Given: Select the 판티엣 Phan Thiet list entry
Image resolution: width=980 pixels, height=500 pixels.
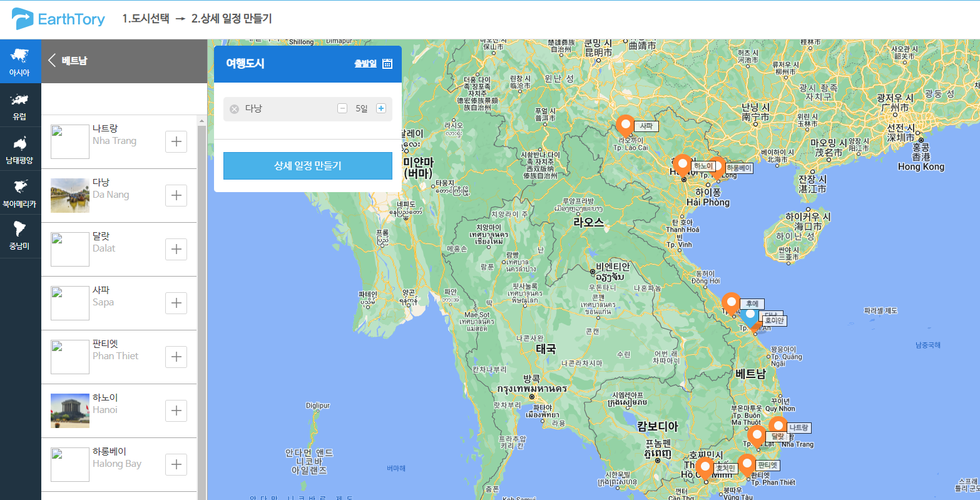Looking at the screenshot, I should point(119,357).
